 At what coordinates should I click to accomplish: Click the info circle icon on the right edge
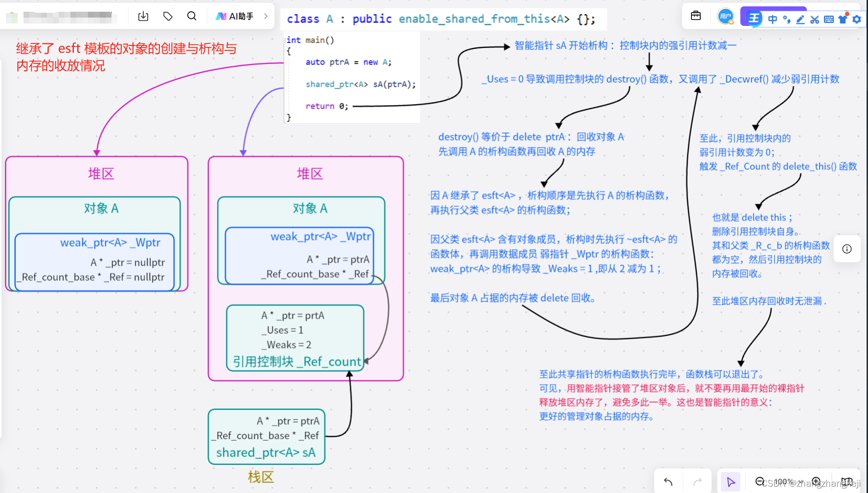tap(847, 249)
